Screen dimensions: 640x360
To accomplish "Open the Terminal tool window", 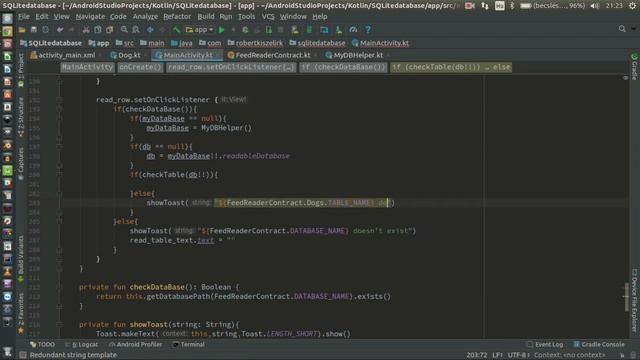I will 189,344.
